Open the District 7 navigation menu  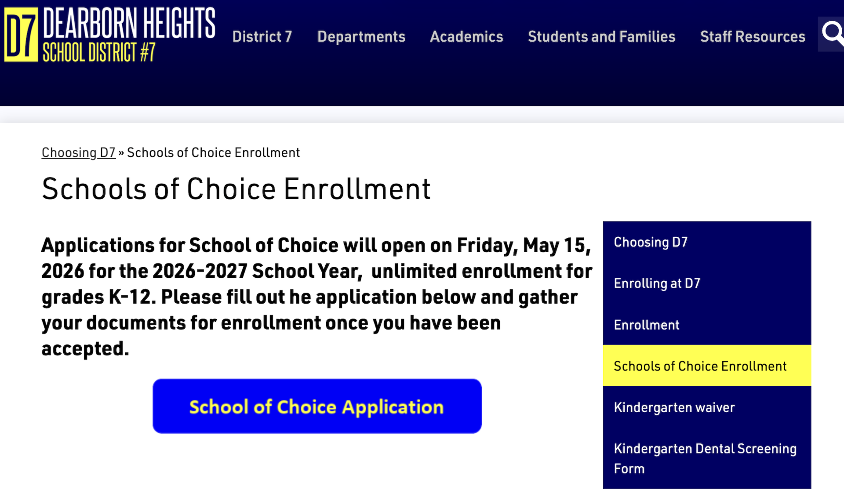(262, 36)
